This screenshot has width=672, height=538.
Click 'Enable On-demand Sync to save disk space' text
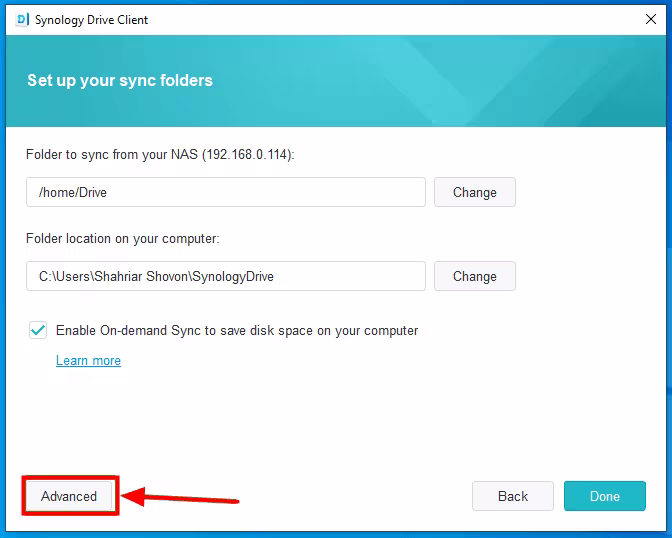pos(237,331)
